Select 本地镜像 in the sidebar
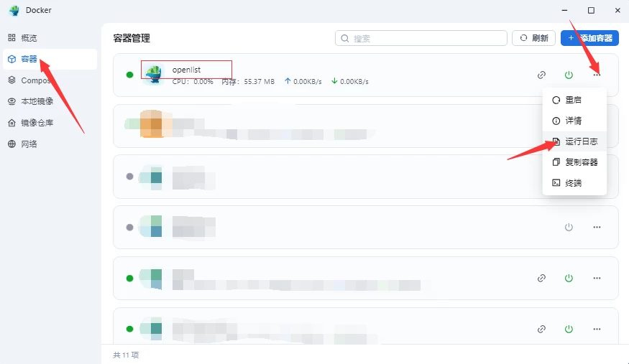This screenshot has height=364, width=629. pos(37,101)
